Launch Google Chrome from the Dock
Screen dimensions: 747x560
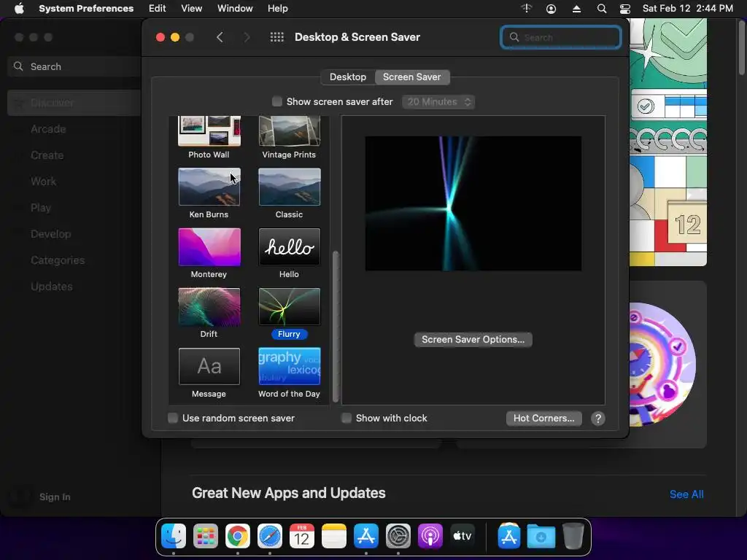238,536
